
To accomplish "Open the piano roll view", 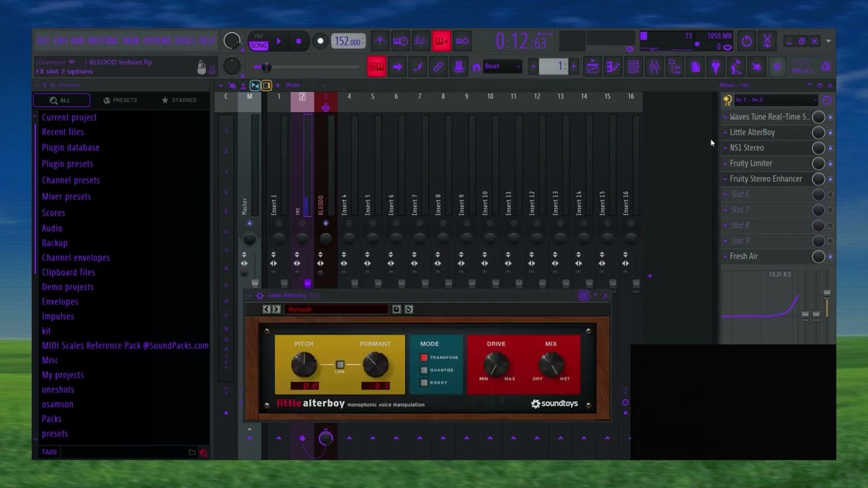I will 612,66.
